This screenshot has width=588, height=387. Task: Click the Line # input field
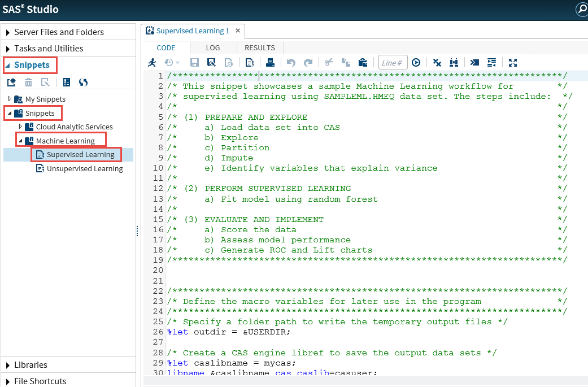pyautogui.click(x=393, y=63)
